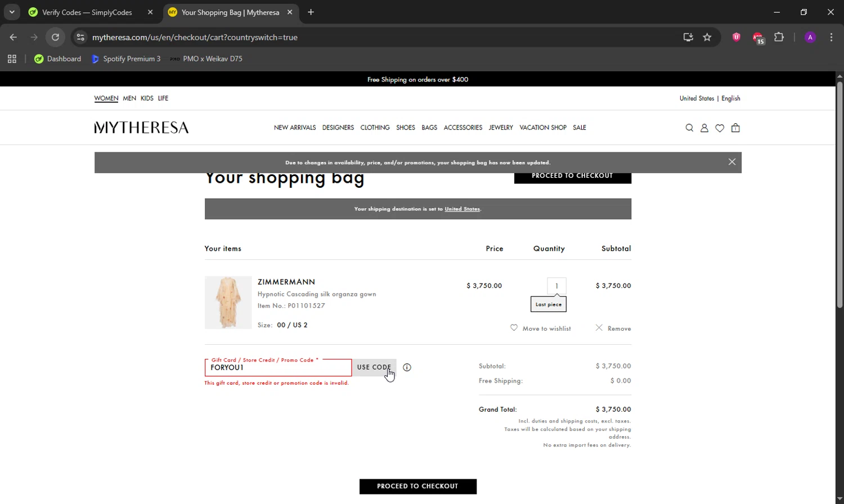Open the red shield extension icon
This screenshot has height=504, width=844.
tap(736, 37)
